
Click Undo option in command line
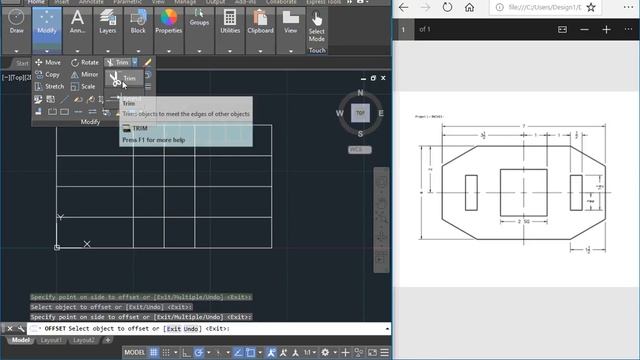click(x=191, y=329)
